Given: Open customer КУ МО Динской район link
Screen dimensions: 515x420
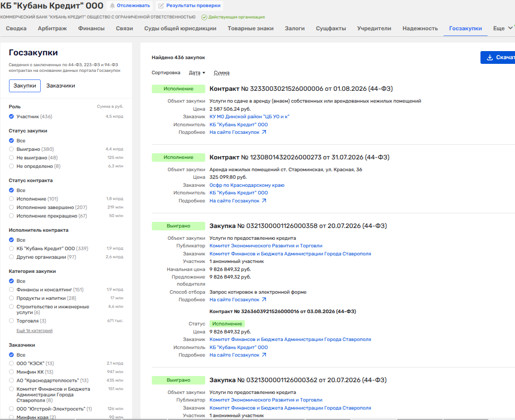Looking at the screenshot, I should pyautogui.click(x=249, y=116).
